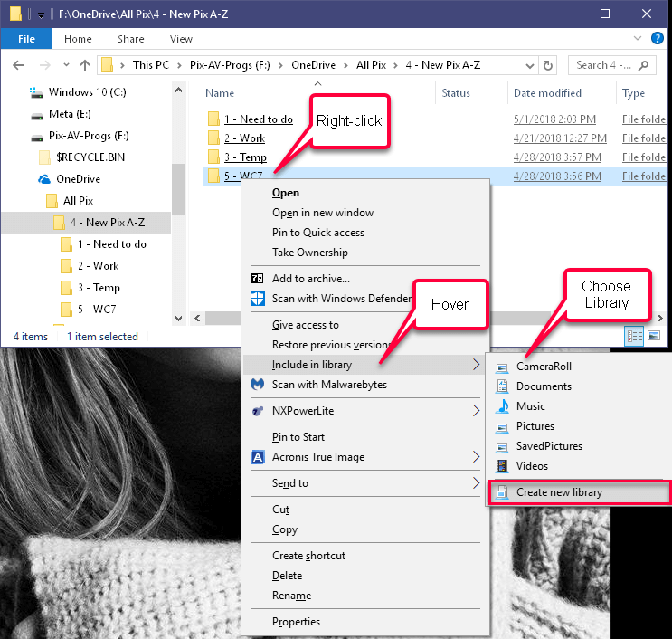Select OneDrive in the navigation tree
Screen dimensions: 672x639
tap(78, 179)
